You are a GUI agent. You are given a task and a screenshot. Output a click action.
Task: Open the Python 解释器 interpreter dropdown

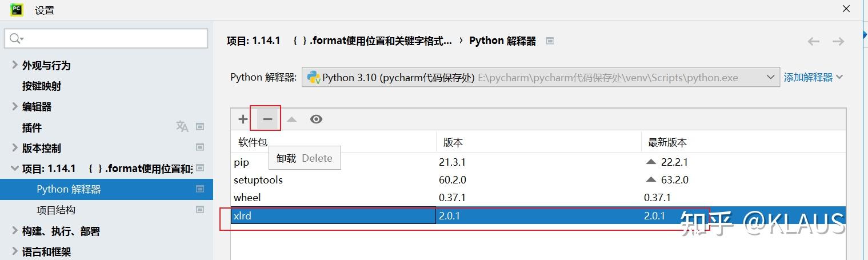[541, 77]
